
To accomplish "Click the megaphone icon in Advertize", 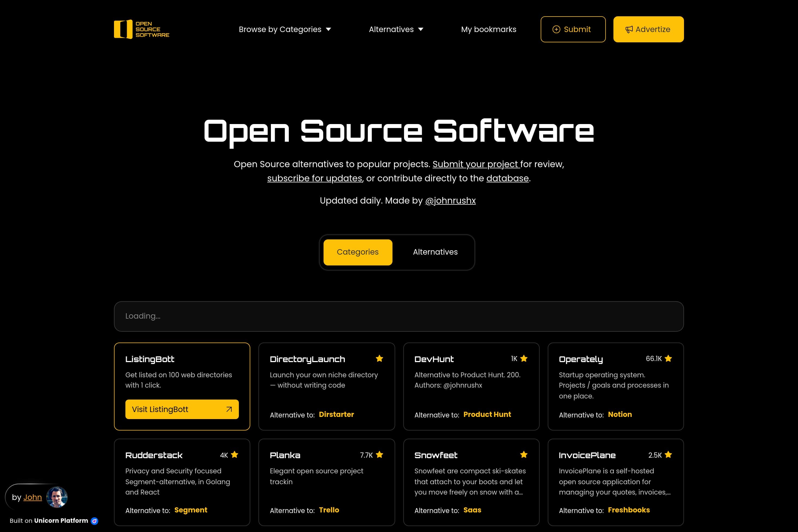I will coord(629,30).
